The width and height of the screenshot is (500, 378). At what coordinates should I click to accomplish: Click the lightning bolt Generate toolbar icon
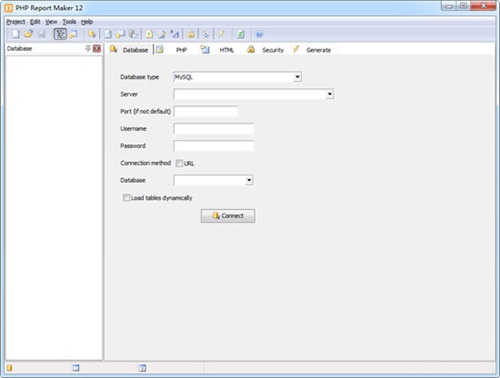click(x=221, y=34)
